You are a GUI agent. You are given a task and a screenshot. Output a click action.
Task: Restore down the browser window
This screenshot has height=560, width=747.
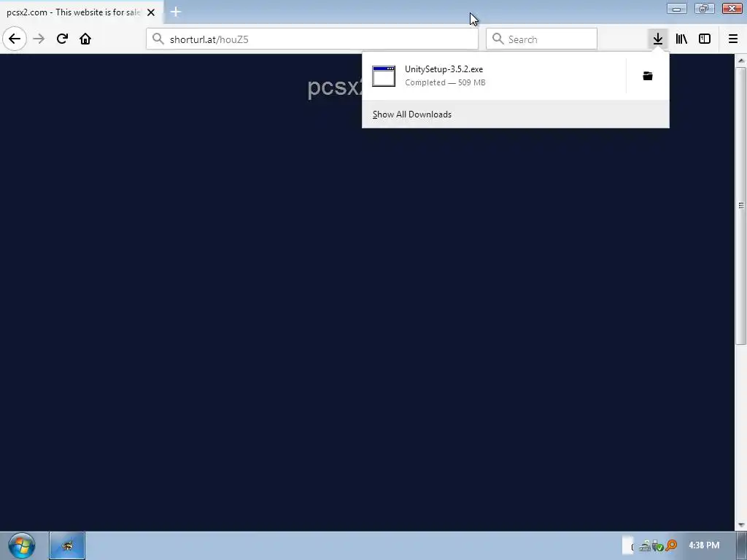click(704, 9)
